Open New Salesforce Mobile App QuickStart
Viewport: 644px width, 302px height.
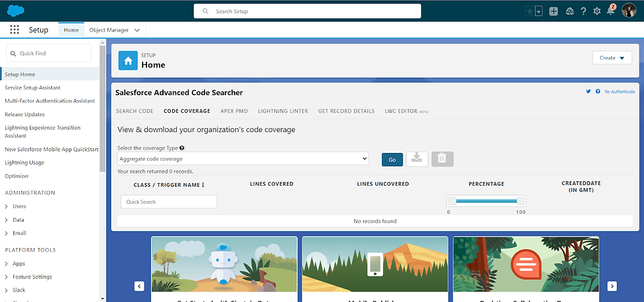click(x=51, y=150)
